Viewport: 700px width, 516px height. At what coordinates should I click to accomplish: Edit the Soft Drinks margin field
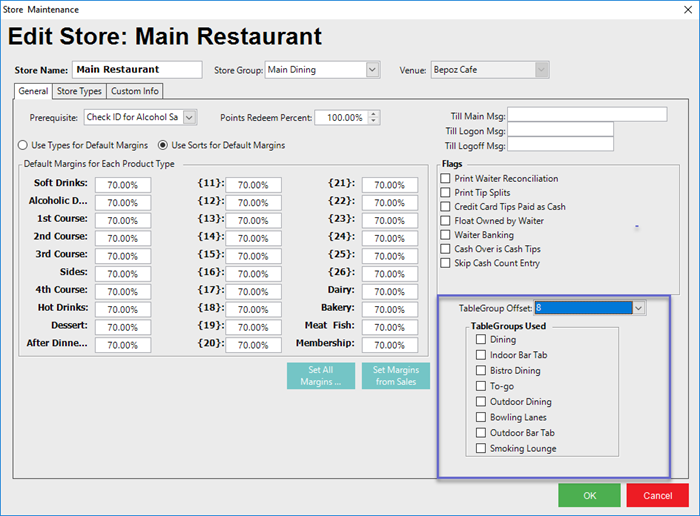[123, 185]
